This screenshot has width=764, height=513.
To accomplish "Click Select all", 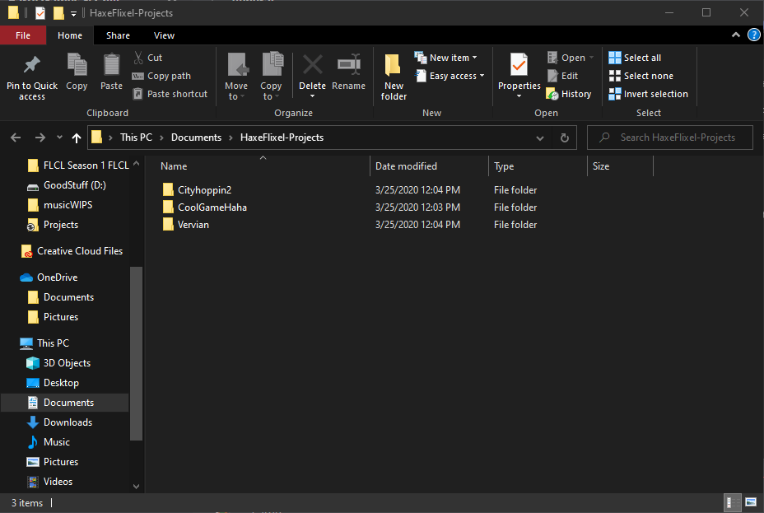I will (x=635, y=57).
